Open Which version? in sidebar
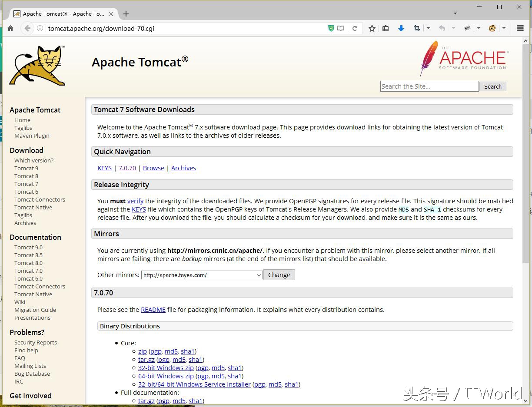The image size is (532, 407). click(34, 160)
